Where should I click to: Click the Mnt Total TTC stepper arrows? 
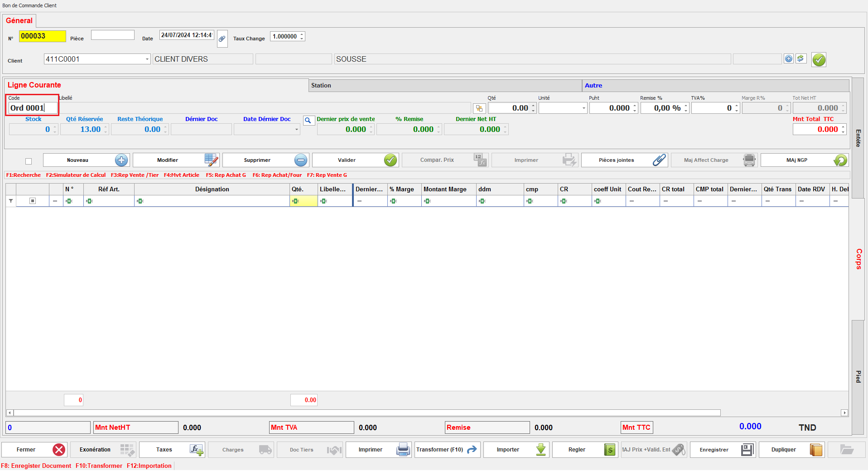tap(843, 130)
